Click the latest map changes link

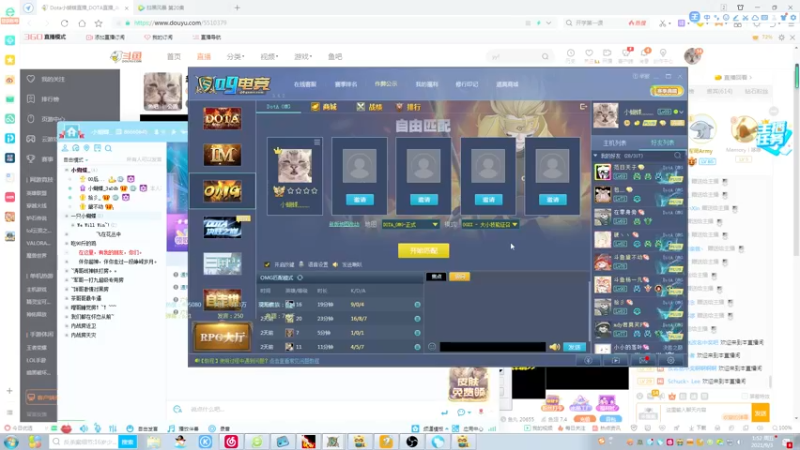tap(344, 224)
